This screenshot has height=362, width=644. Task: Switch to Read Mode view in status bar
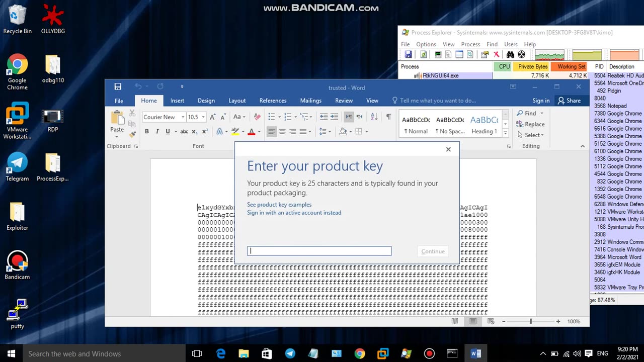pos(455,321)
